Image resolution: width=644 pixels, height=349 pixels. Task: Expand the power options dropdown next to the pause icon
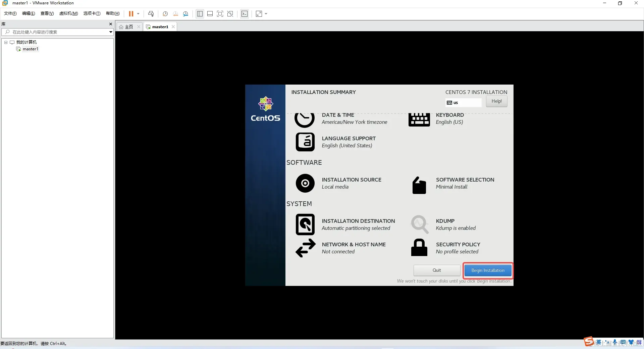[x=138, y=14]
